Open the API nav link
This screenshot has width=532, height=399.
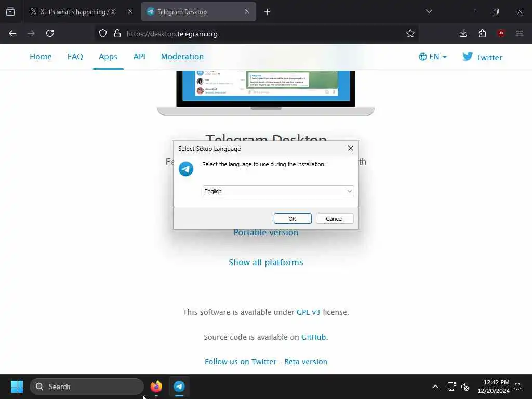click(139, 57)
